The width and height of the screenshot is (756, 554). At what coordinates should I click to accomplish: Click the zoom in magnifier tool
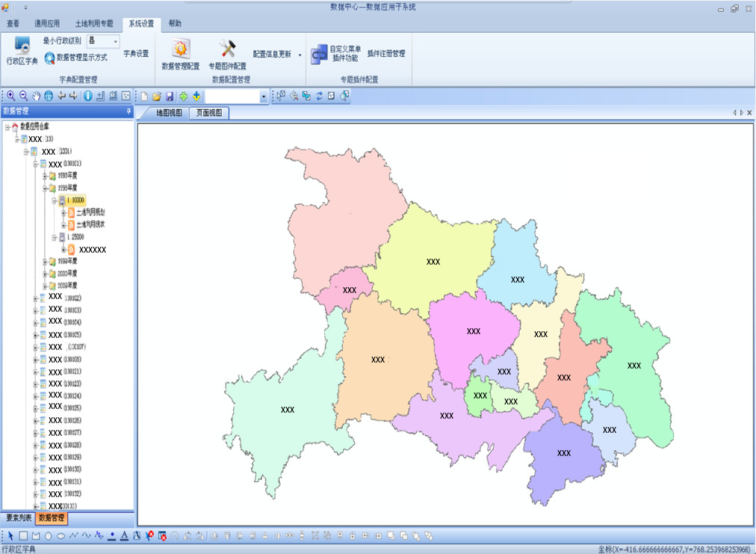tap(11, 96)
